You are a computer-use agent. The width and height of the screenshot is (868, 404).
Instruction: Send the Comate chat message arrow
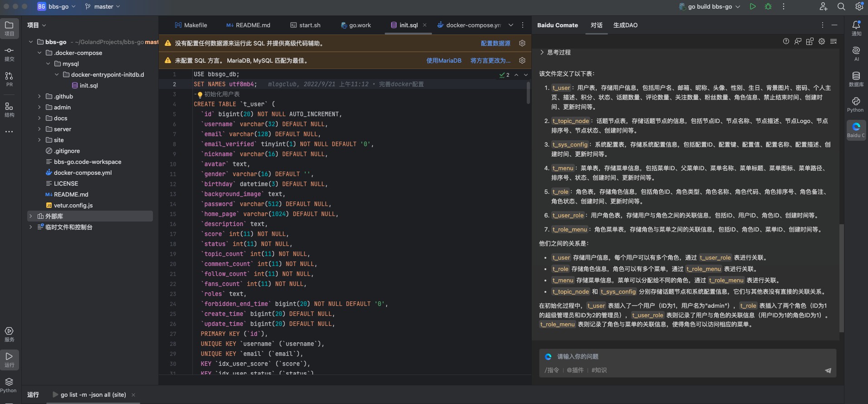828,370
